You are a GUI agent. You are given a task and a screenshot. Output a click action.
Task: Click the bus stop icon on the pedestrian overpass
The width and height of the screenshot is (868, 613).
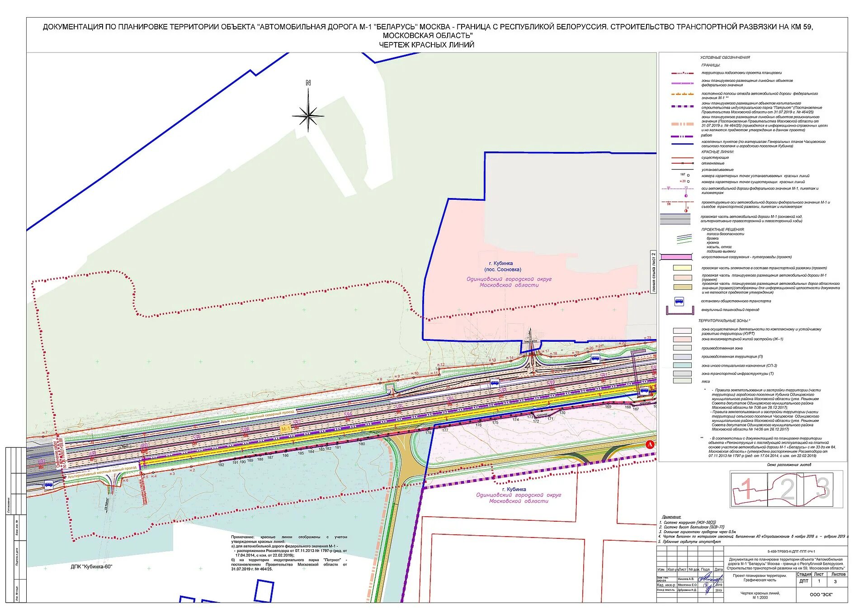(x=644, y=390)
